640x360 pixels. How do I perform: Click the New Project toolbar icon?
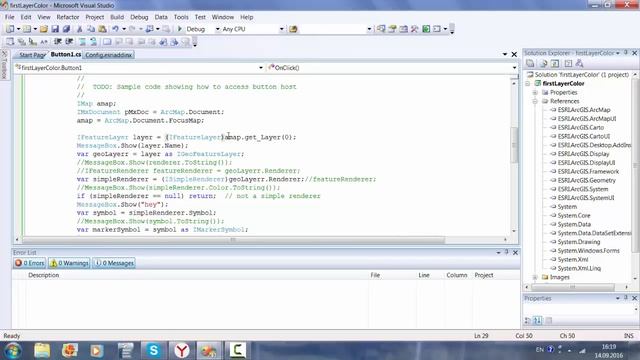10,29
